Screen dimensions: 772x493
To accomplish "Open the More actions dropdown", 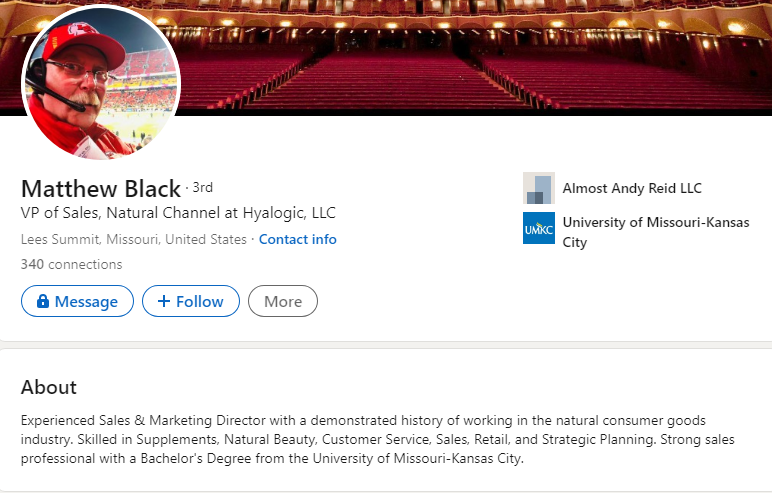I will [x=283, y=301].
